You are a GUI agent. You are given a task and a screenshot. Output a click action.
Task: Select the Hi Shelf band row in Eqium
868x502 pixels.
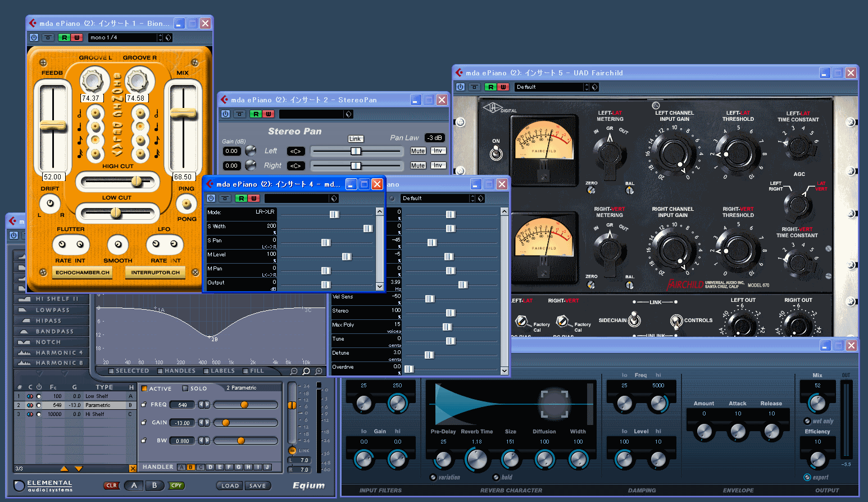click(75, 414)
